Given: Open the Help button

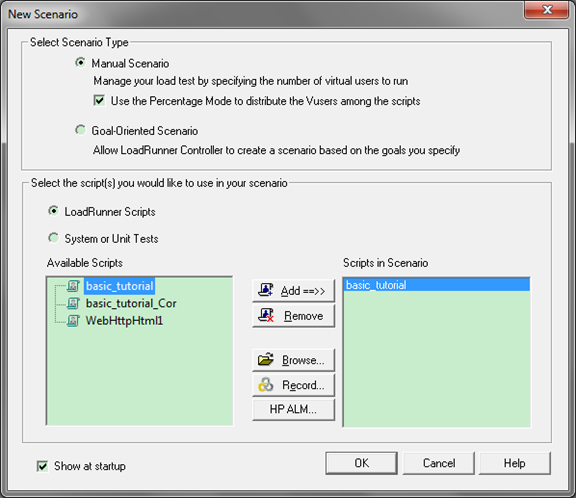Looking at the screenshot, I should click(515, 463).
